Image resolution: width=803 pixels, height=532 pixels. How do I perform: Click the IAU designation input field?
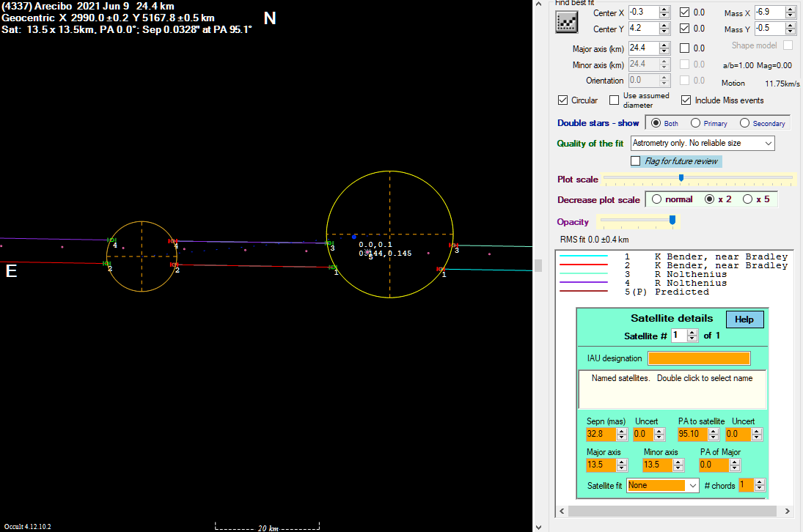[699, 358]
